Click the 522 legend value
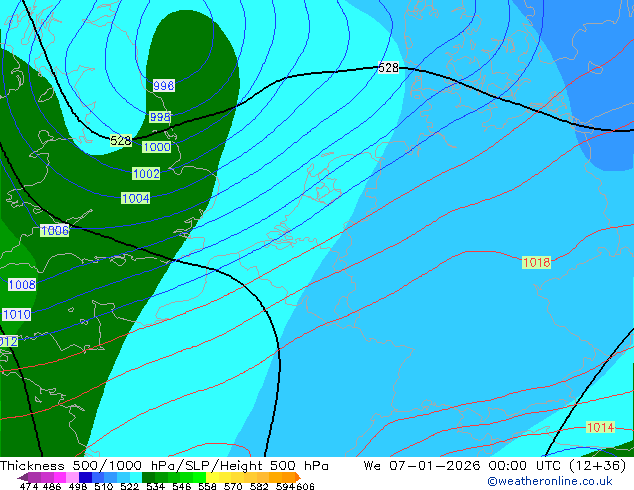Viewport: 634px width, 490px height. [129, 486]
